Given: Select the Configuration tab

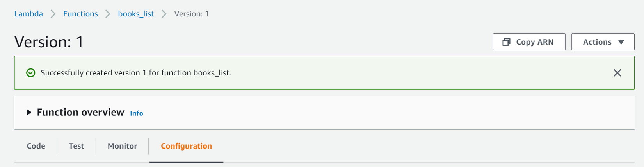Looking at the screenshot, I should [x=186, y=146].
